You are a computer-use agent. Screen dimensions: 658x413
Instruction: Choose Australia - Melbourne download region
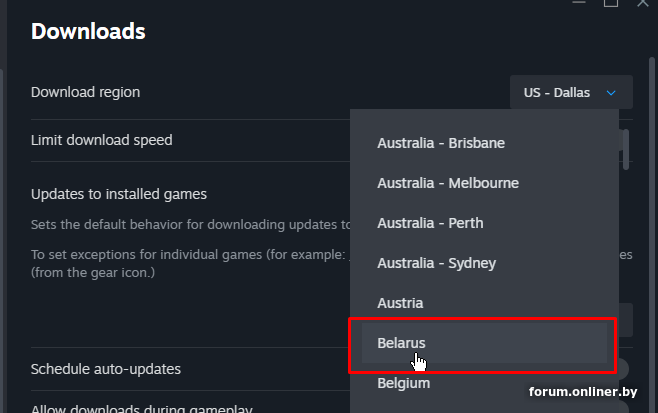[448, 183]
